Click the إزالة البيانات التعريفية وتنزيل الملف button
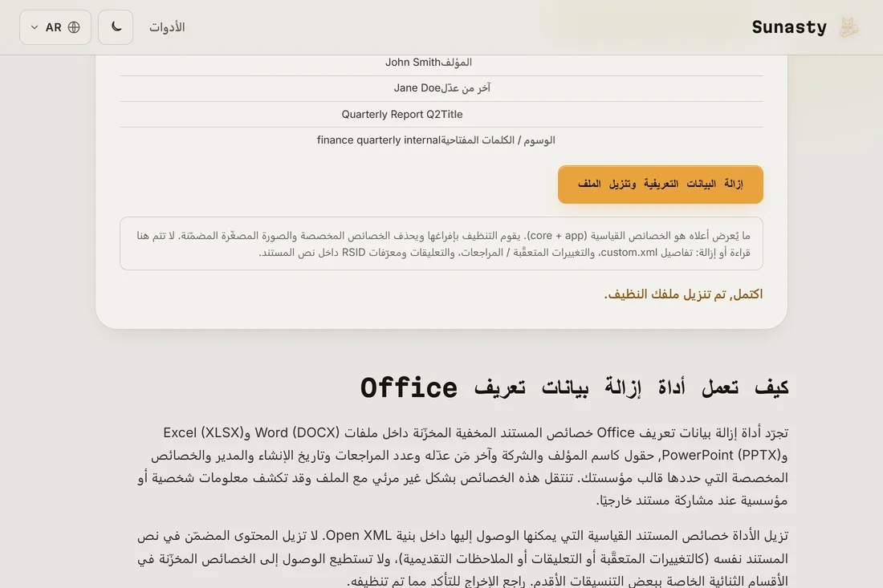Image resolution: width=883 pixels, height=588 pixels. [x=660, y=184]
